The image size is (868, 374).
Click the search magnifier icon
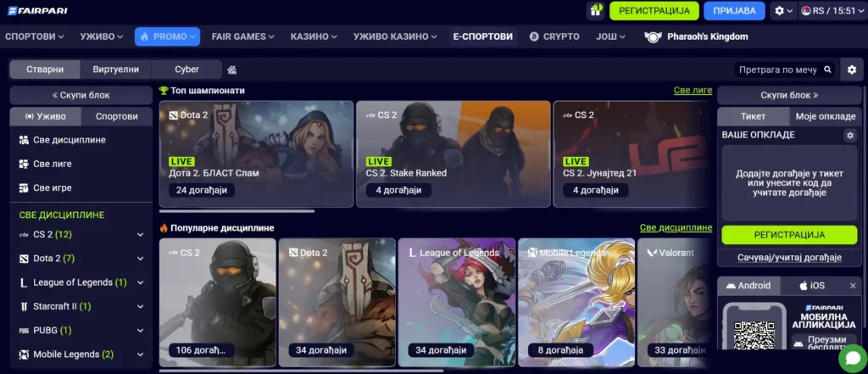(x=827, y=70)
